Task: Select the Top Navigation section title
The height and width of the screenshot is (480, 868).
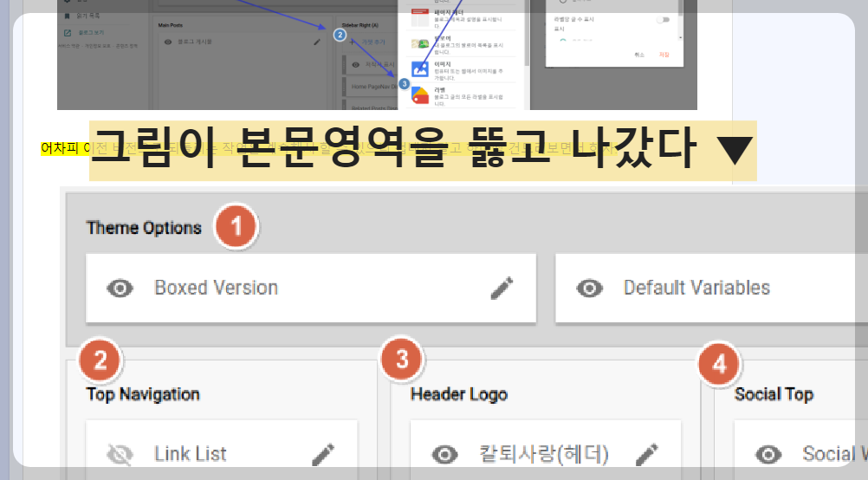Action: tap(143, 394)
